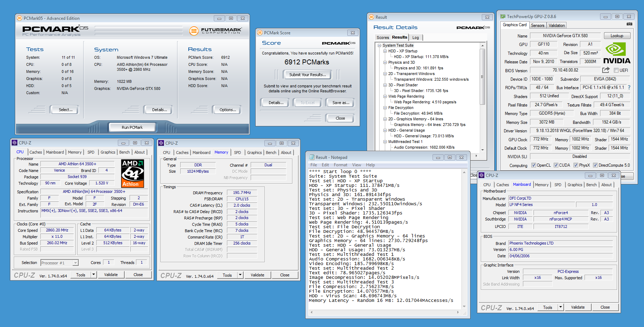Open the Validation tab in GPU-Z
Image resolution: width=644 pixels, height=327 pixels.
[x=557, y=25]
